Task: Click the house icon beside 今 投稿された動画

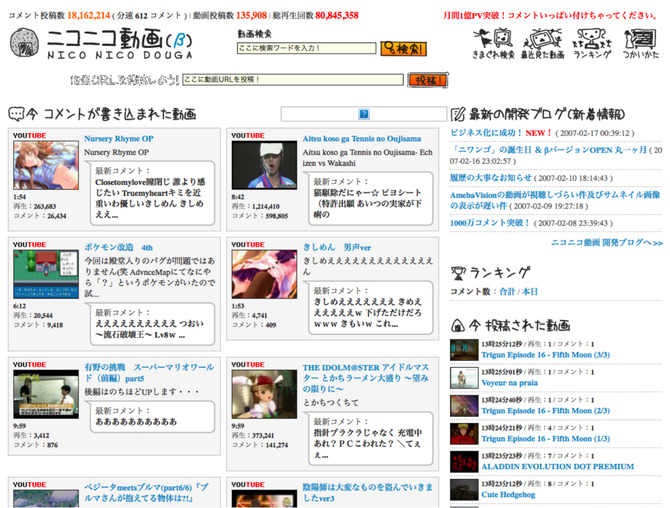Action: tap(458, 326)
